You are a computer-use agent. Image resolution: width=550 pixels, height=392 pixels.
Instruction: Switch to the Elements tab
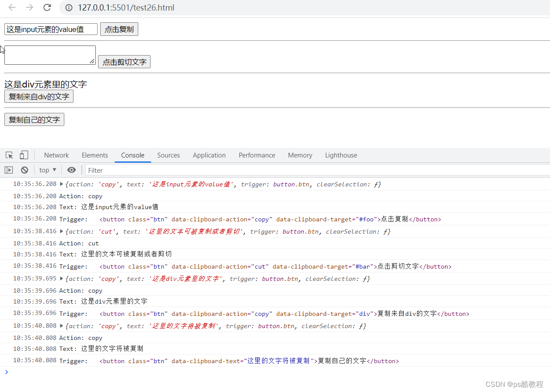[x=95, y=155]
